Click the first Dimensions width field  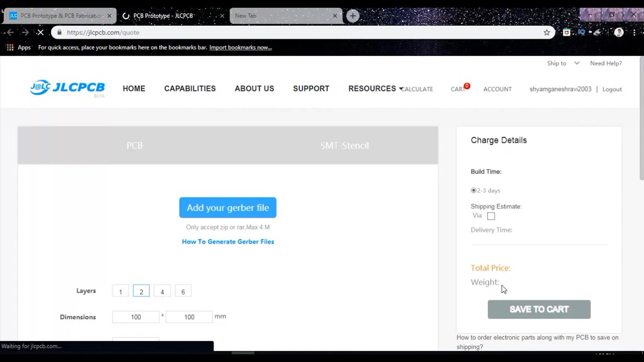(x=136, y=317)
